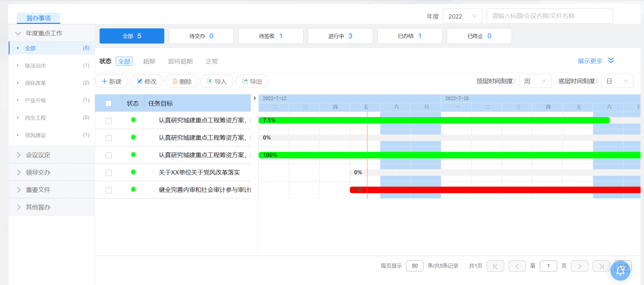Select the 待签收 1 tab

tap(271, 36)
